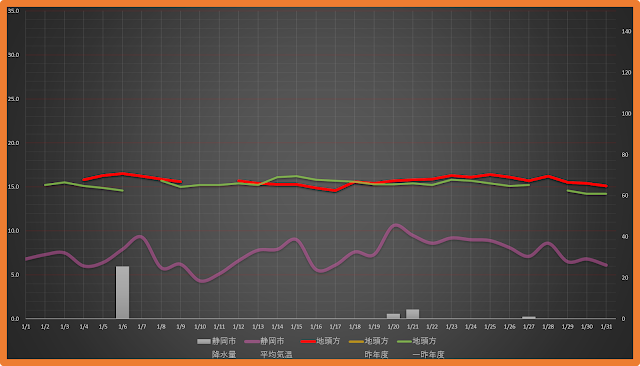Image resolution: width=640 pixels, height=366 pixels.
Task: Click the 15.0 left axis value
Action: point(13,186)
